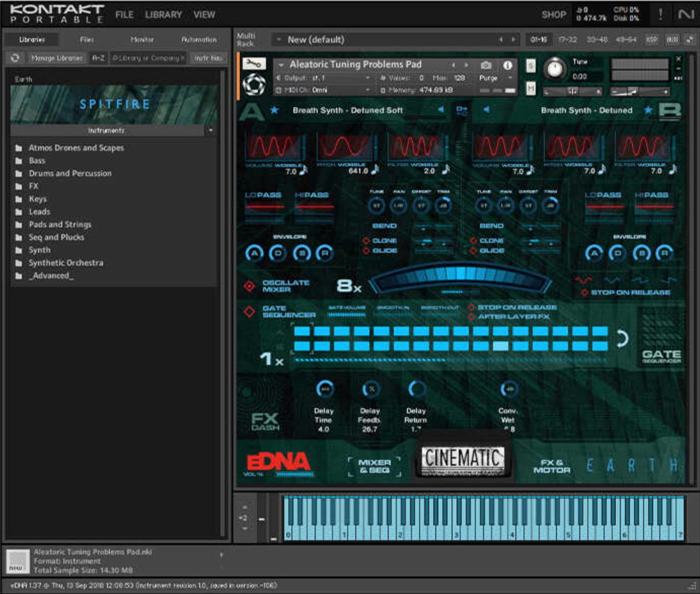Open the Mixer & Seq page
The height and width of the screenshot is (594, 700).
tap(375, 466)
